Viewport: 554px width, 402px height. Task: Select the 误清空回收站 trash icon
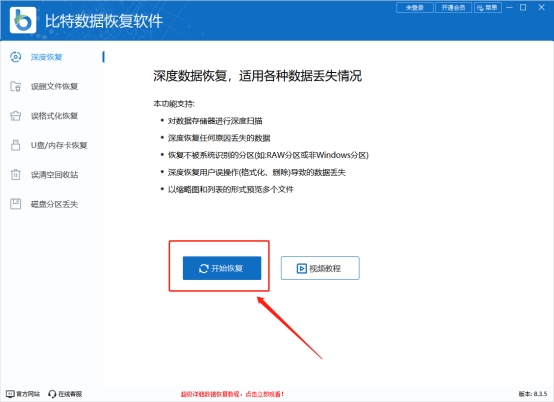tap(16, 174)
